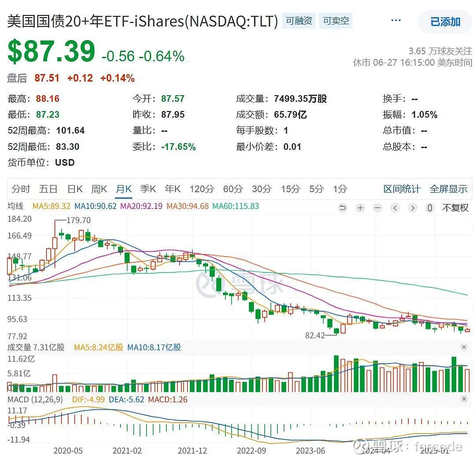The height and width of the screenshot is (461, 476).
Task: Switch to 15分 interval tab
Action: 290,189
